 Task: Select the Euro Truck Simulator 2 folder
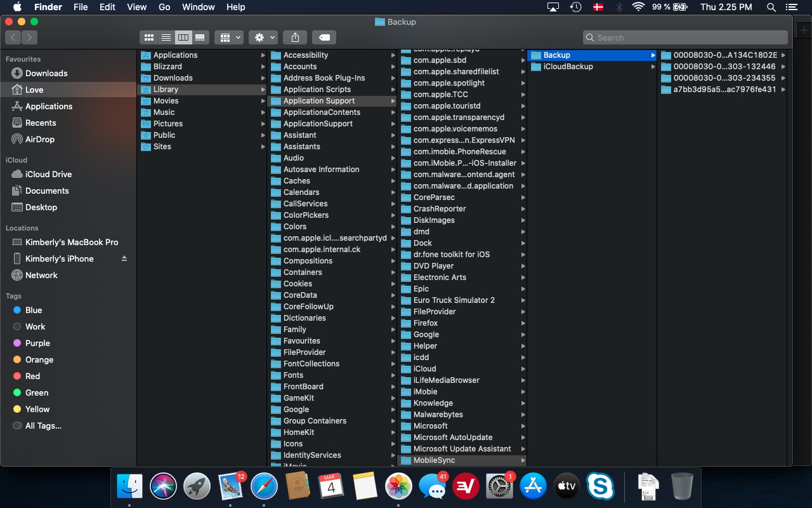point(462,300)
